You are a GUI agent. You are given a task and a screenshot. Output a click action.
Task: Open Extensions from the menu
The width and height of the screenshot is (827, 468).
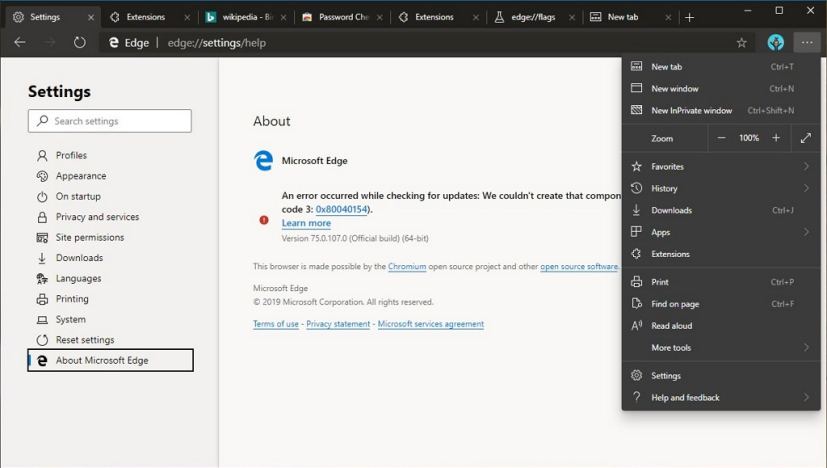click(720, 254)
